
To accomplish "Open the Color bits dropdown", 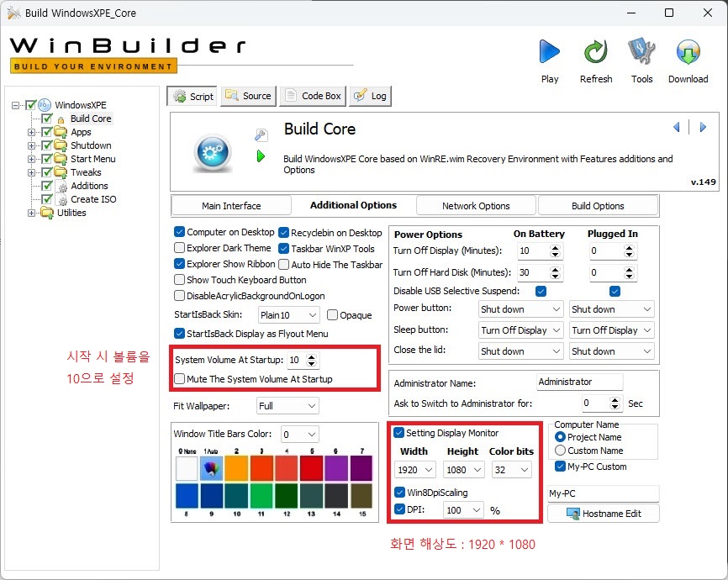I will tap(512, 470).
